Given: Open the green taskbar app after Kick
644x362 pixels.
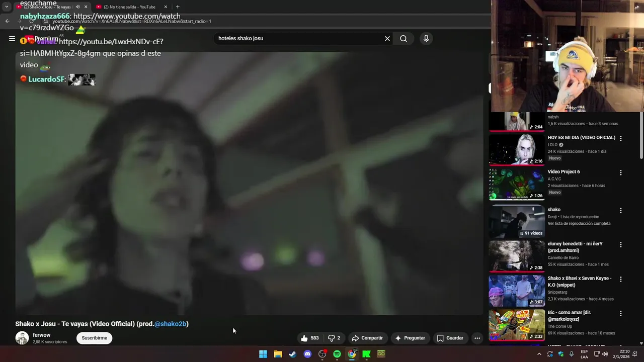Looking at the screenshot, I should tap(381, 354).
